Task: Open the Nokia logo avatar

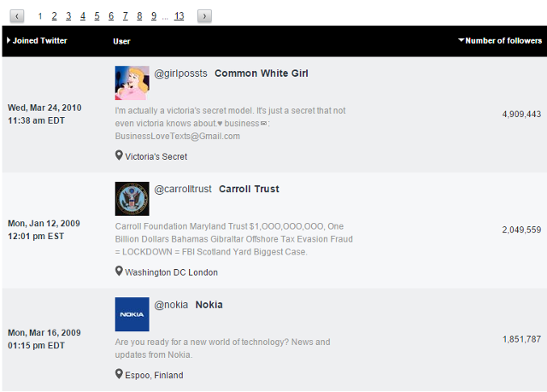Action: [132, 314]
